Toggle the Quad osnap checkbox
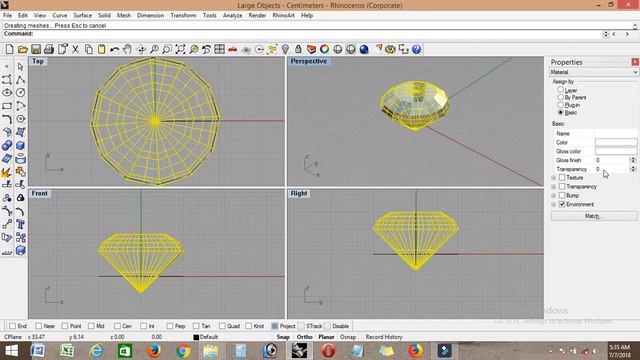The image size is (640, 360). 222,326
